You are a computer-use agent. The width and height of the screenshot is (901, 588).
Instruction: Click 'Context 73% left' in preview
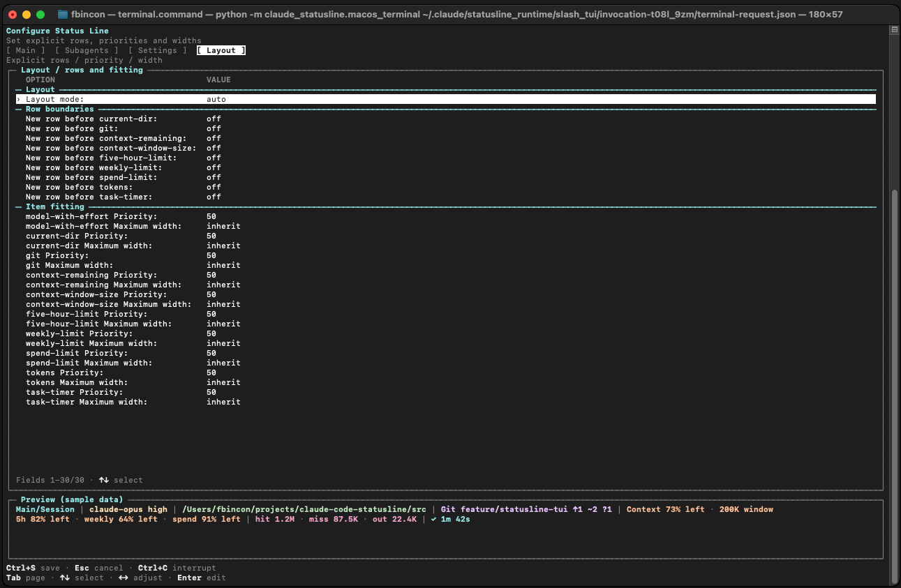tap(666, 509)
